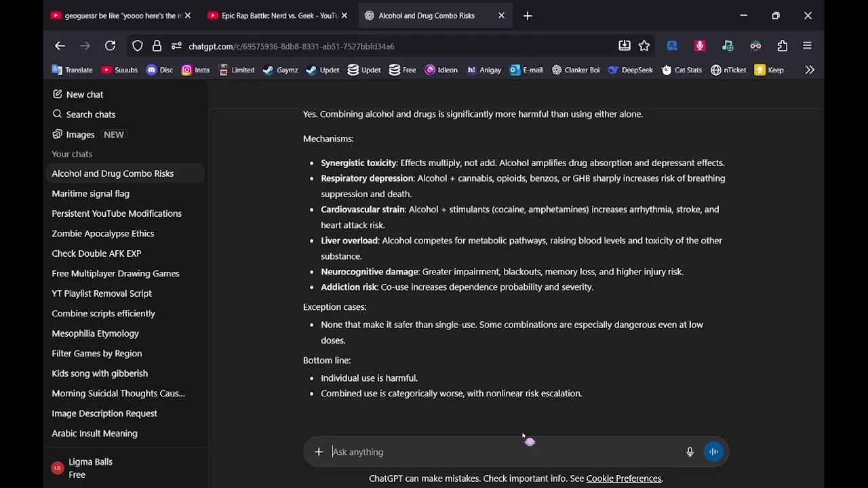Open Morning Suicidal Thoughts chat
The width and height of the screenshot is (868, 488).
125,394
